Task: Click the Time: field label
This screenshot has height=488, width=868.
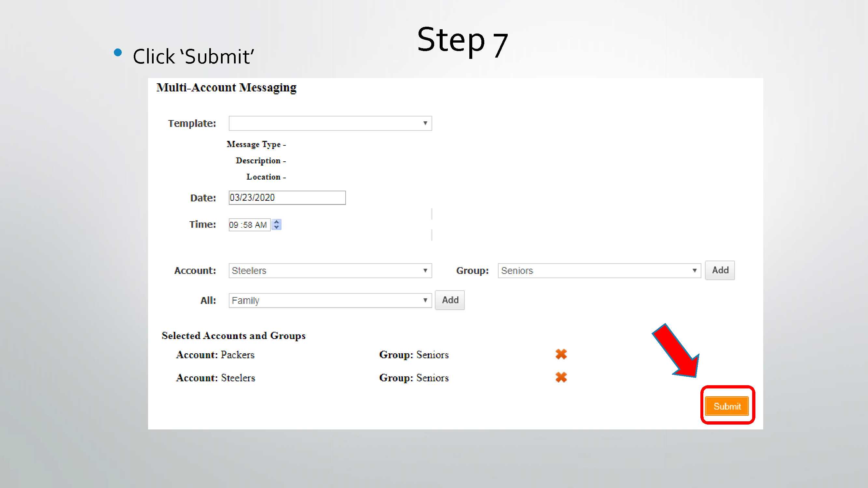Action: point(202,224)
